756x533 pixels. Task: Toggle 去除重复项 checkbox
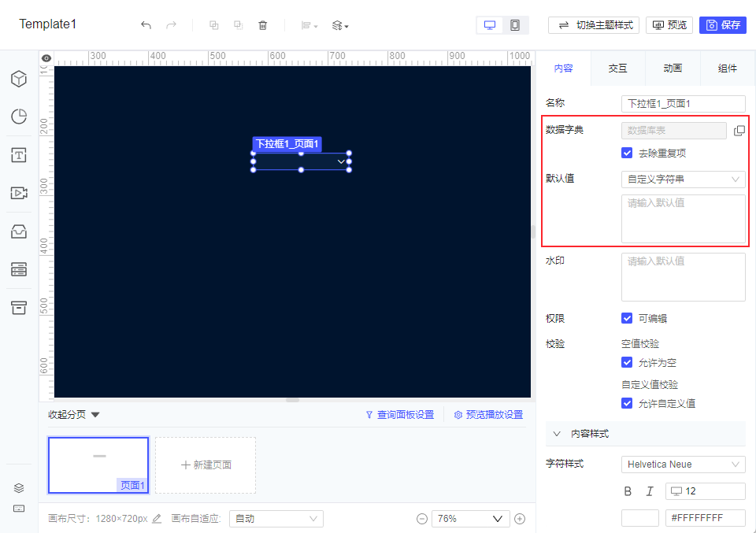point(627,154)
